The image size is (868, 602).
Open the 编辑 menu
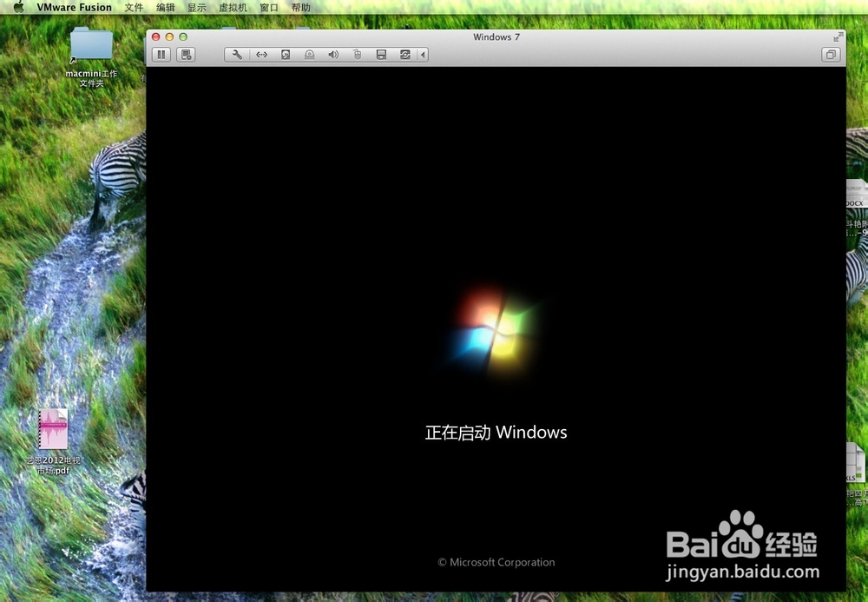[166, 7]
